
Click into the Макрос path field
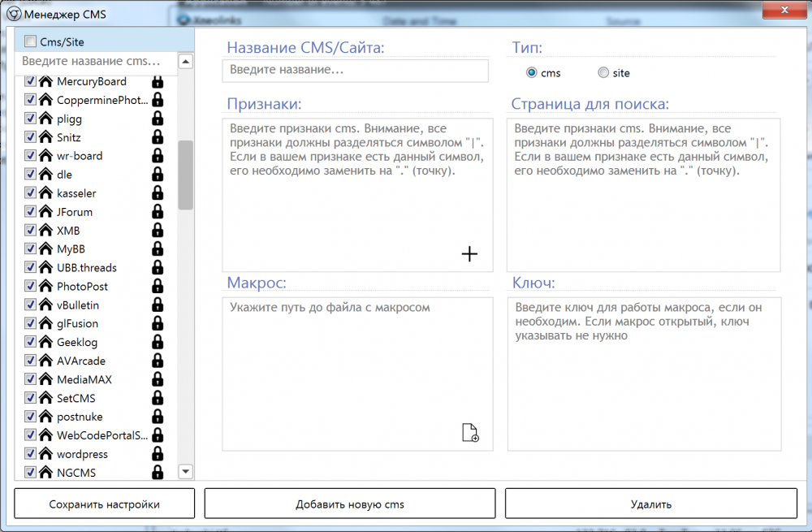[358, 374]
